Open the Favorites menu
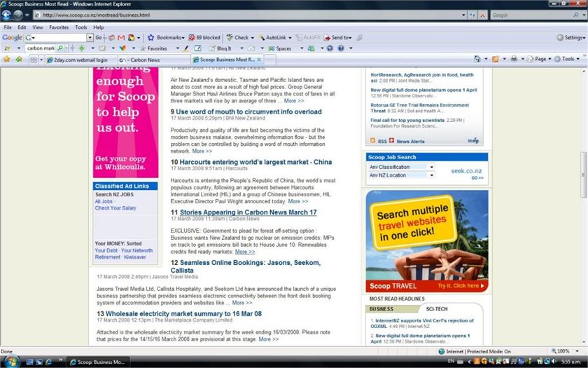588x368 pixels. (x=59, y=27)
